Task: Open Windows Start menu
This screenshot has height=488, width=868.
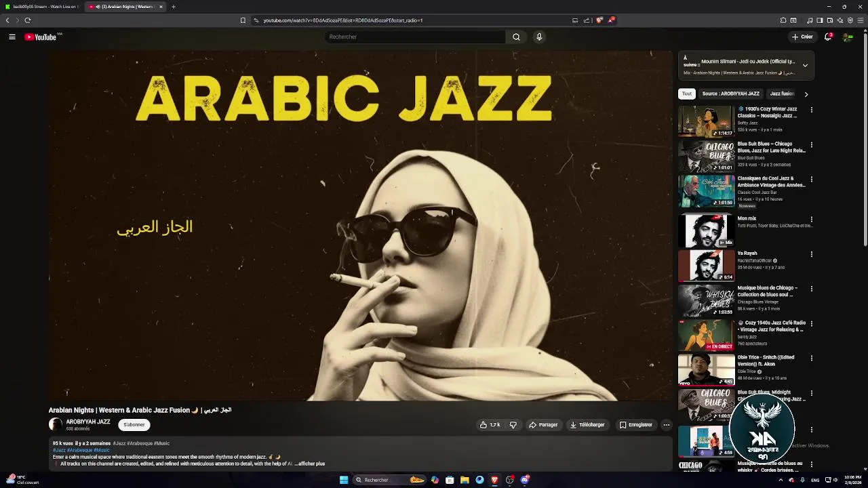Action: (344, 480)
